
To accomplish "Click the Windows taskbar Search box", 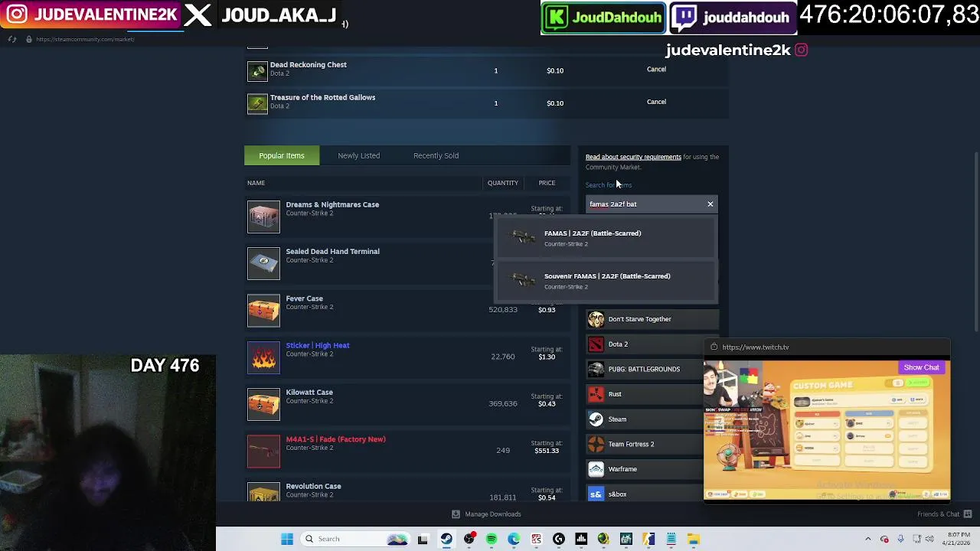I will click(355, 539).
